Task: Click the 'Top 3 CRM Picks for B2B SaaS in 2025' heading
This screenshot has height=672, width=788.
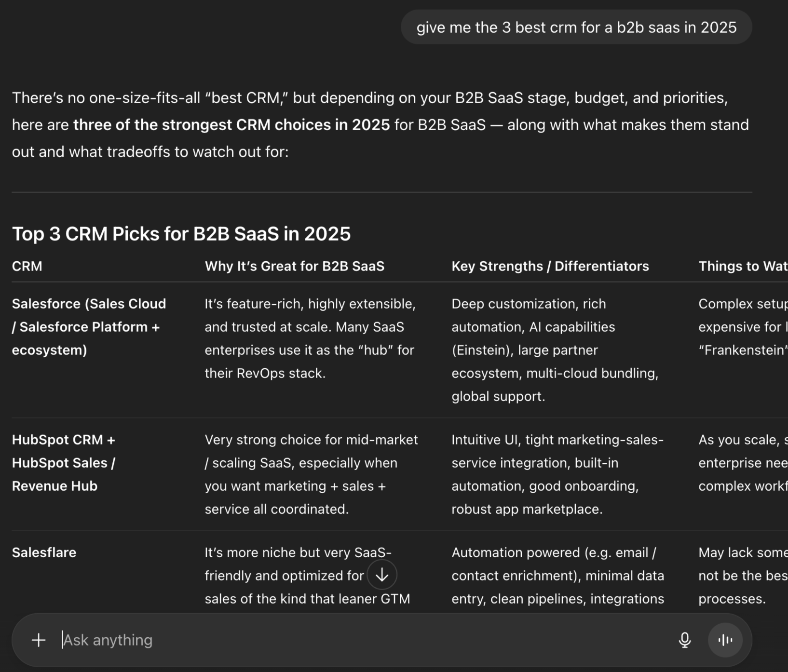Action: [x=181, y=234]
